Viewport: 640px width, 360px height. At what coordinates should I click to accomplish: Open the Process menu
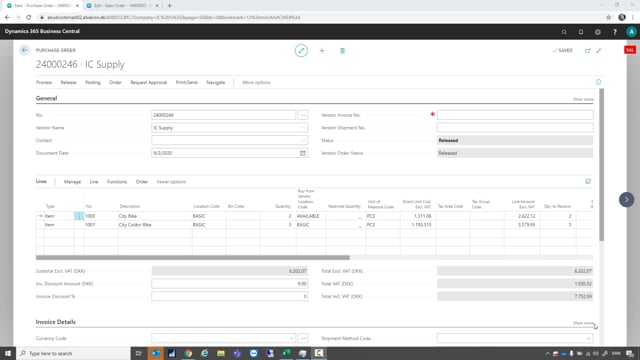click(x=44, y=82)
